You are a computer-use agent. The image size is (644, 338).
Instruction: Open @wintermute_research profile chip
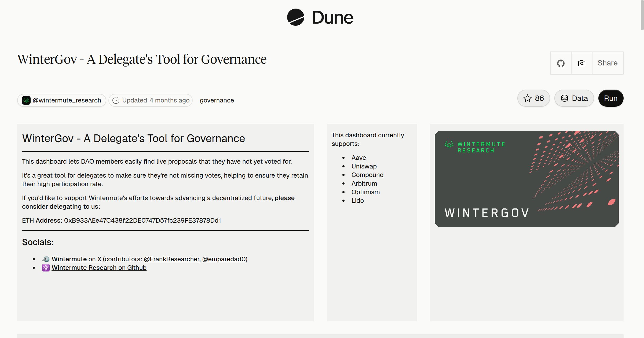click(x=62, y=100)
